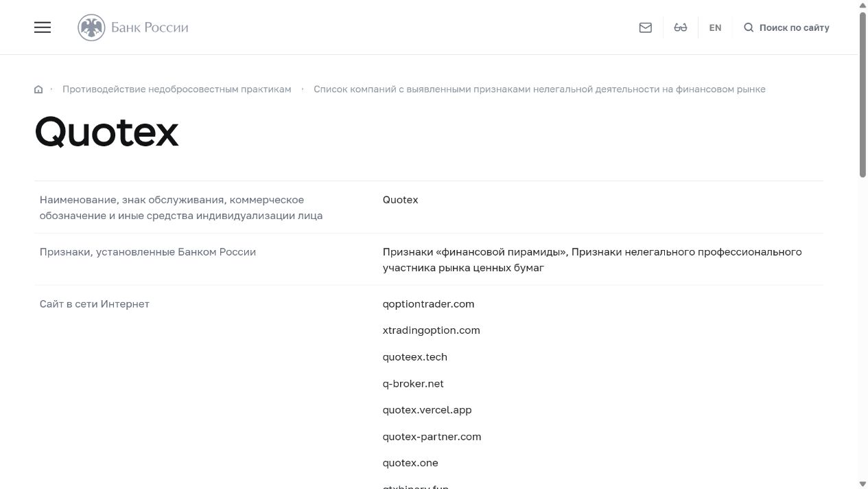
Task: Click quotex-partner.com entry
Action: tap(432, 437)
